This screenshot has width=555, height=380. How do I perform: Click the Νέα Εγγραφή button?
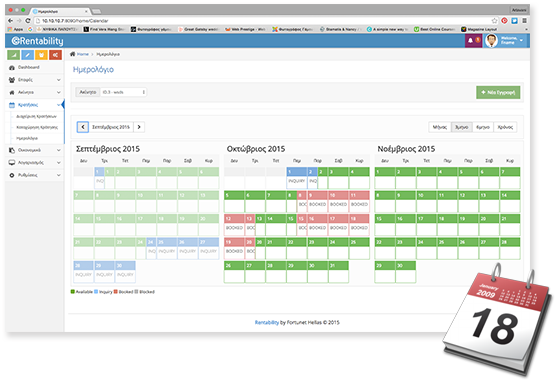pyautogui.click(x=498, y=92)
